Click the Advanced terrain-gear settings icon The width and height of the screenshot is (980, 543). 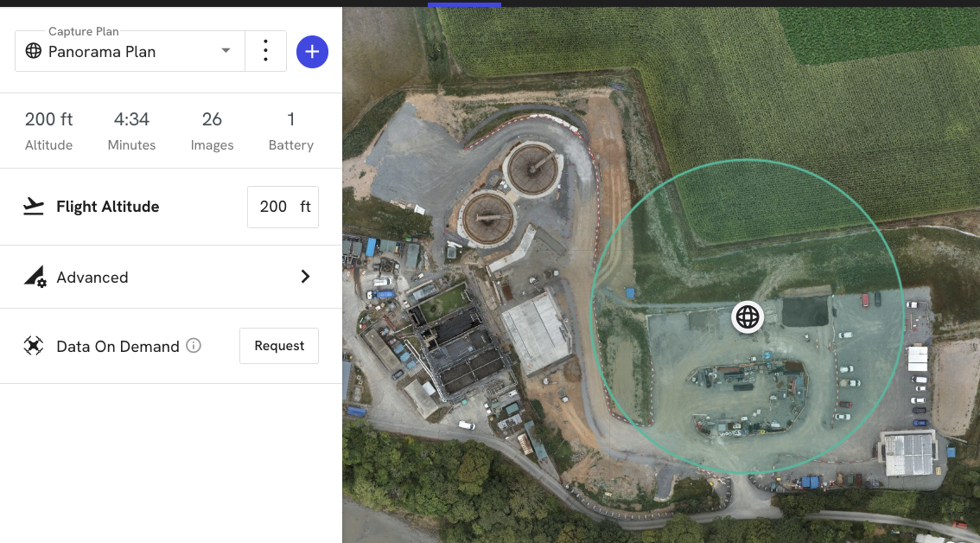click(x=34, y=277)
